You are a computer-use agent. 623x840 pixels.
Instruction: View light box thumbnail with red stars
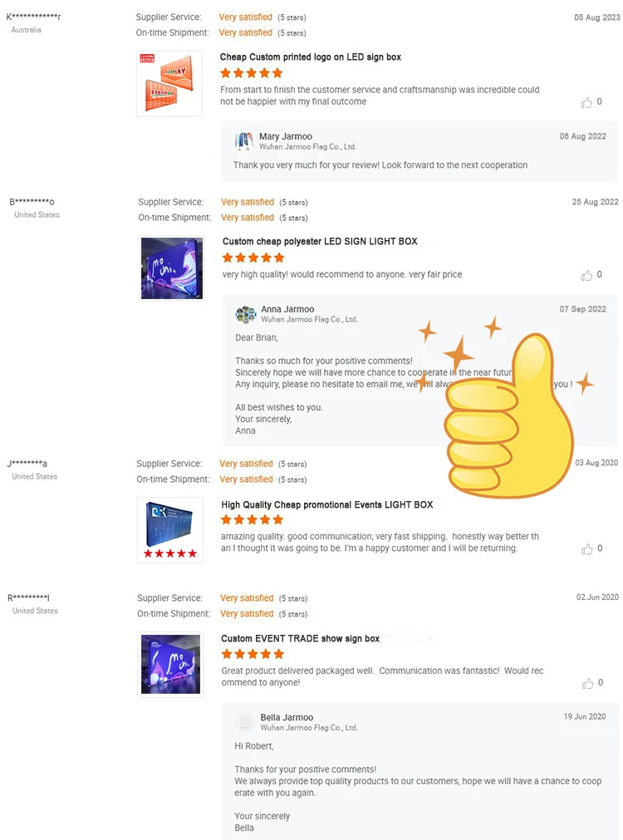(x=169, y=530)
